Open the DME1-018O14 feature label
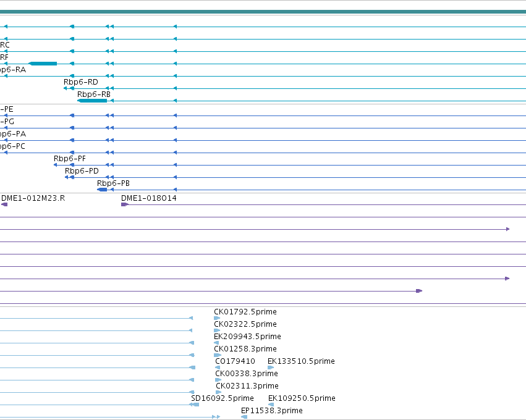Screen dimensions: 526x420 (x=149, y=198)
